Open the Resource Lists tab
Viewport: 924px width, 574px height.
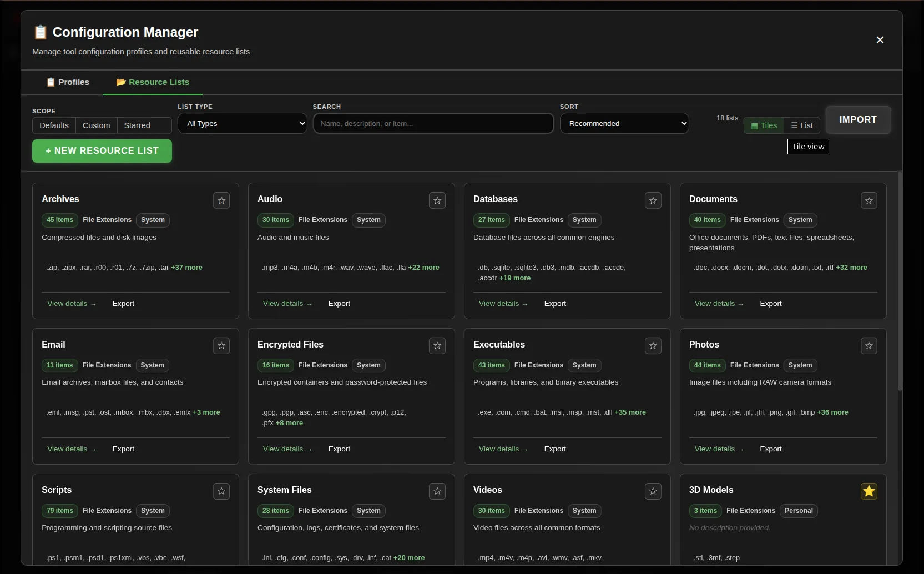[153, 82]
